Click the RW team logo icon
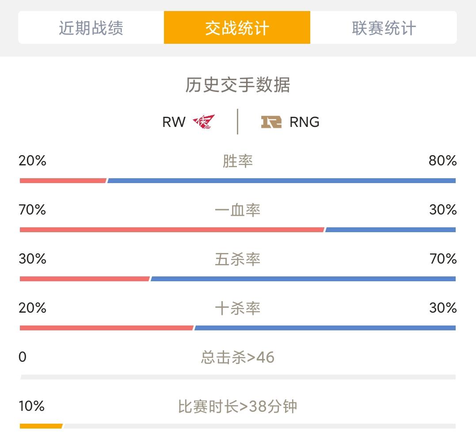 pyautogui.click(x=204, y=122)
